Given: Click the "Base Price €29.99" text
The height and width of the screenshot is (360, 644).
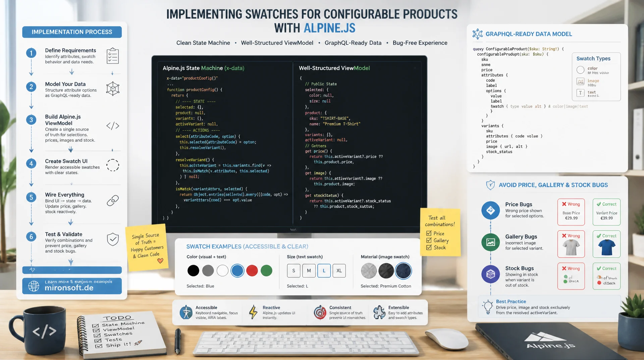Looking at the screenshot, I should click(x=571, y=216).
